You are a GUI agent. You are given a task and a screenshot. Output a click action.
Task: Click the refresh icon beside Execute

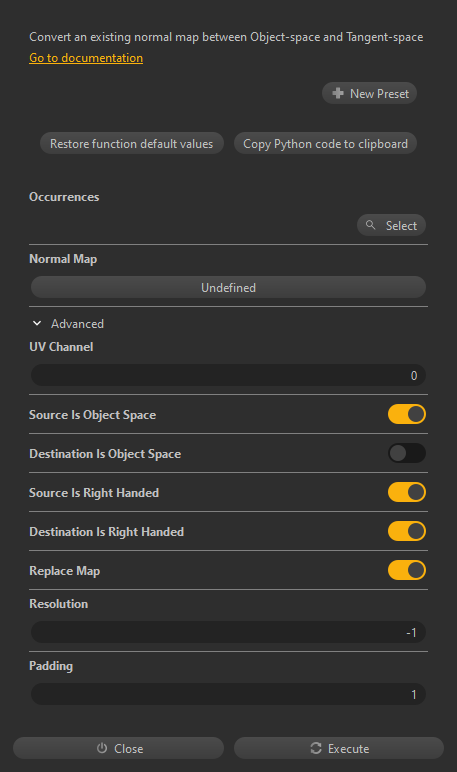(316, 748)
